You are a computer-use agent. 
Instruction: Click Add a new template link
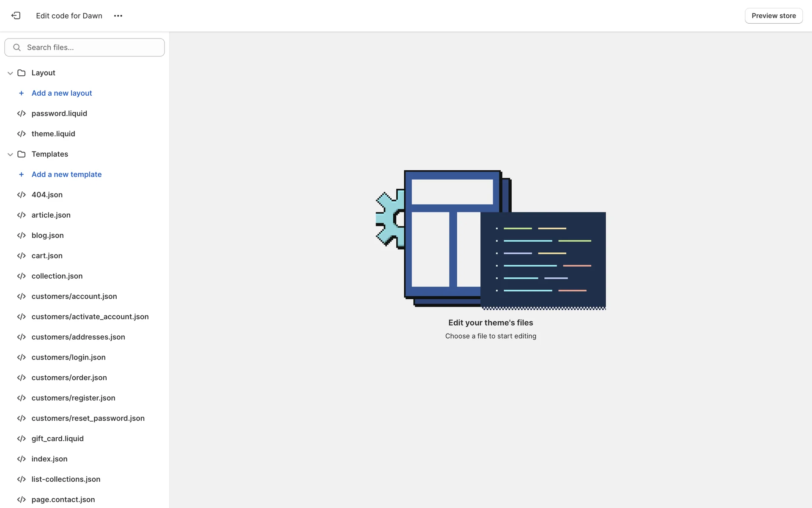pos(66,174)
